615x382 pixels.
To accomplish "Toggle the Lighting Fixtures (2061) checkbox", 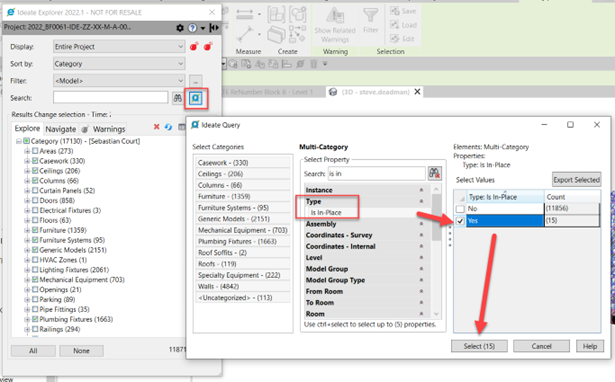I will (x=35, y=269).
